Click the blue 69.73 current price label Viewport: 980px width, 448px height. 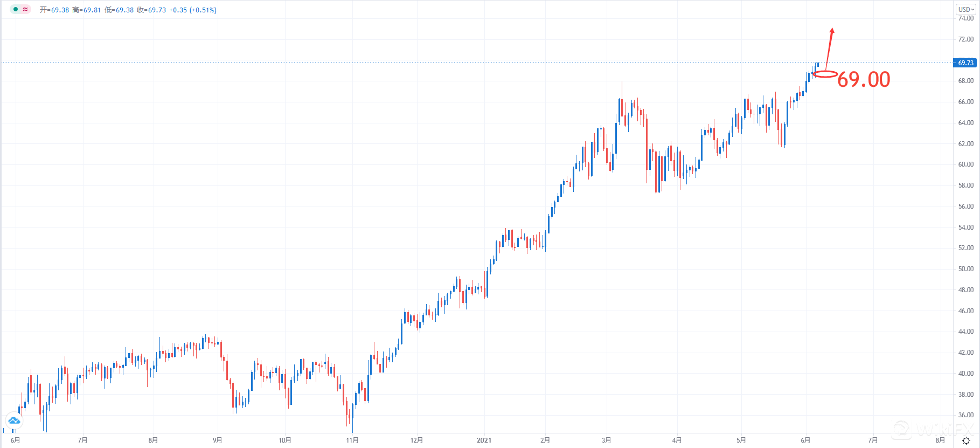coord(966,63)
